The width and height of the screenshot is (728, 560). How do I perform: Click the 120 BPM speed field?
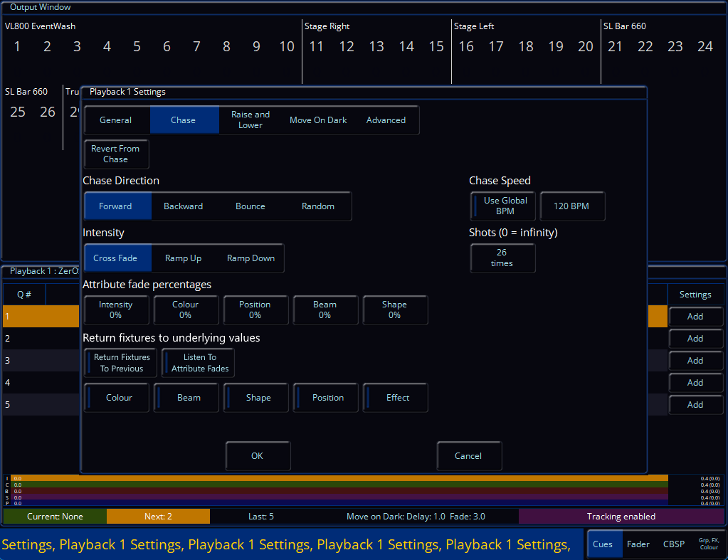pyautogui.click(x=572, y=206)
